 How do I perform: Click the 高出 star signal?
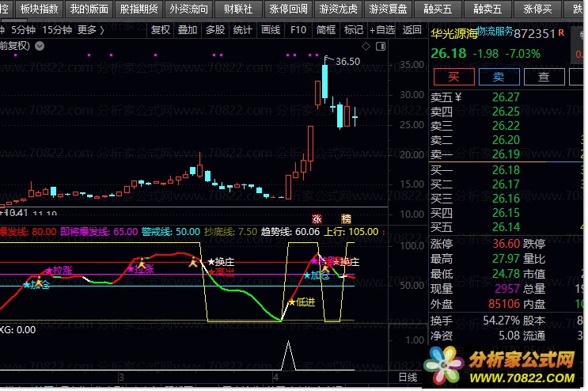[222, 272]
